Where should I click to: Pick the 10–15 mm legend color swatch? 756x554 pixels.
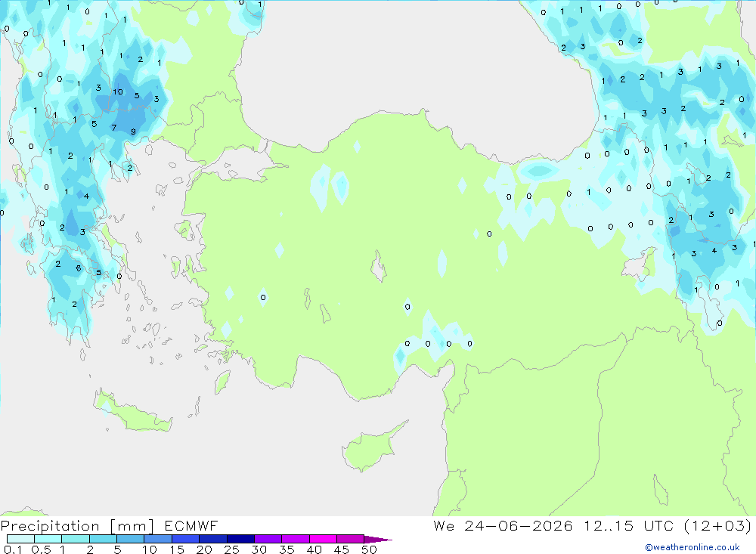pyautogui.click(x=158, y=539)
